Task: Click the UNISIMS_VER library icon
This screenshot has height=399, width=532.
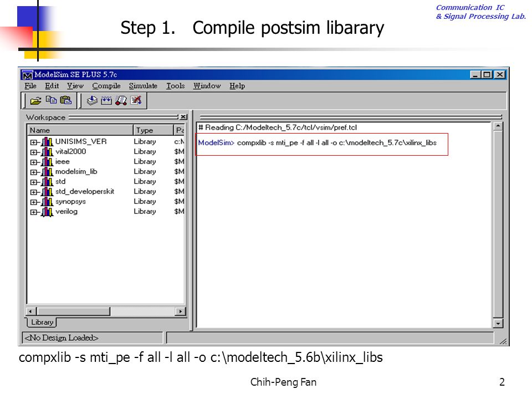Action: 47,142
